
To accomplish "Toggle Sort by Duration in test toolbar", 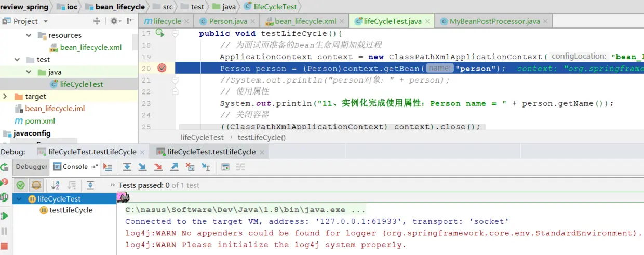I will coord(72,185).
